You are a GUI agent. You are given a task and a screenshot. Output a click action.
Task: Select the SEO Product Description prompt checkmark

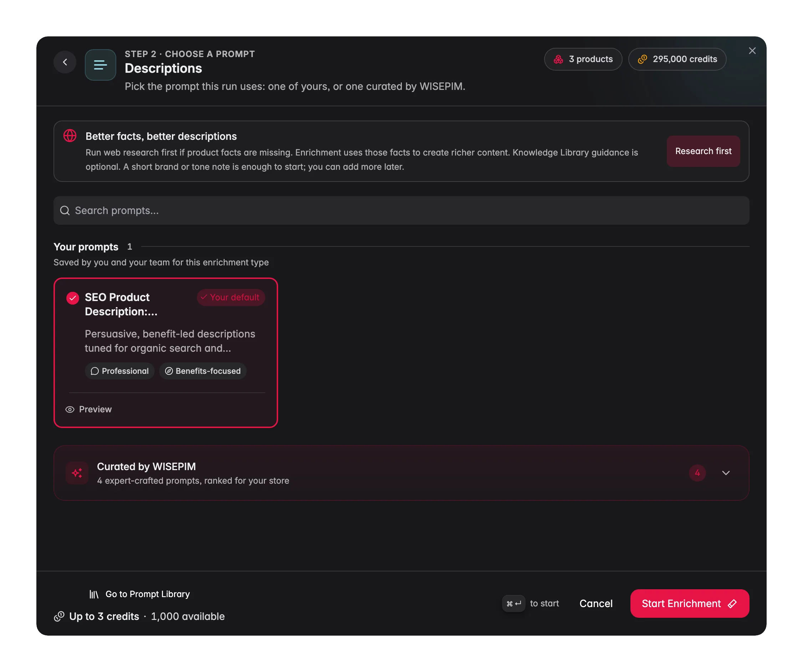click(73, 297)
